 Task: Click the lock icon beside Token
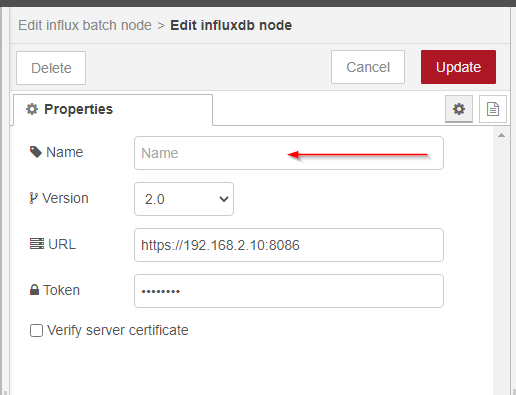[x=34, y=290]
